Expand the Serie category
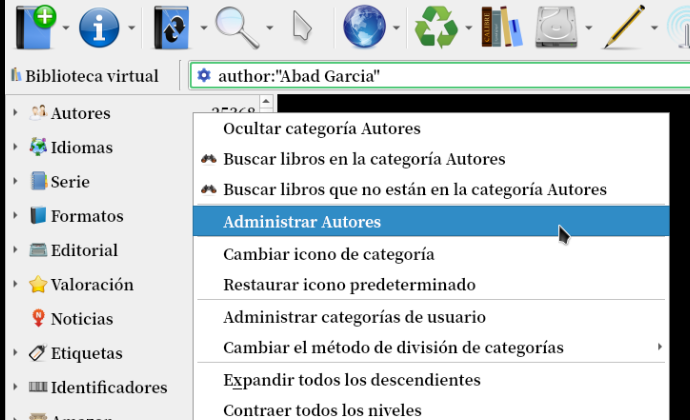The height and width of the screenshot is (420, 690). [15, 181]
